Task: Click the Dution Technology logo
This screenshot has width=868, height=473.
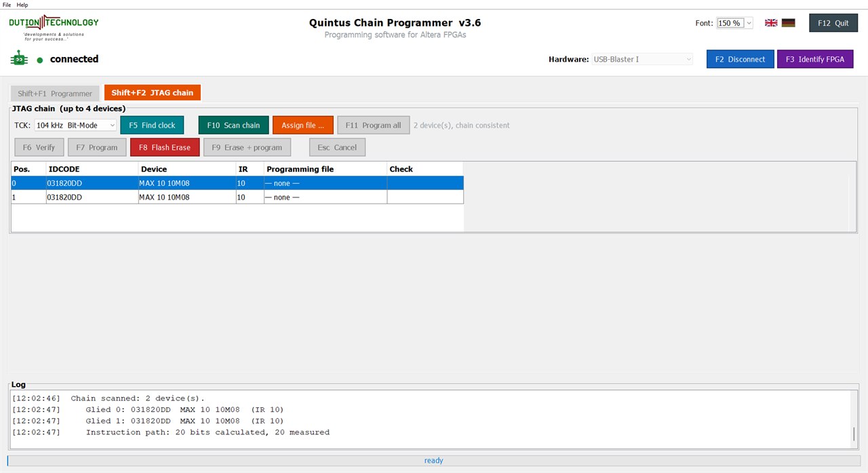Action: point(54,27)
